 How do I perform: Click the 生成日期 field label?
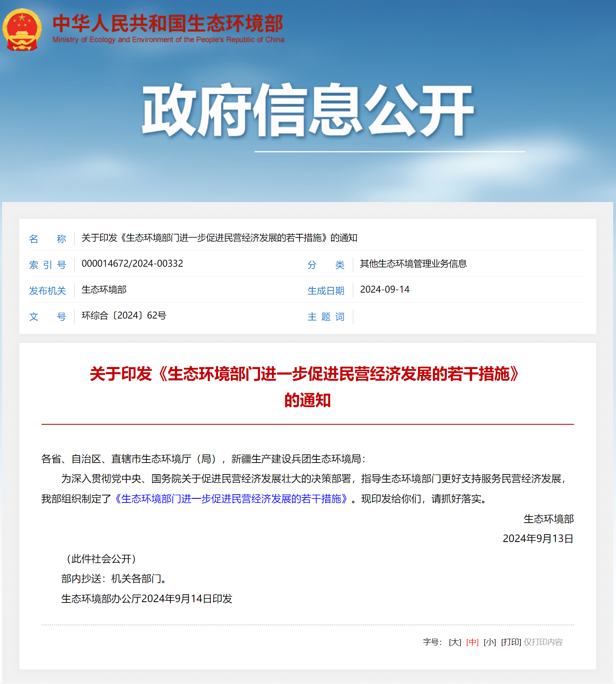[326, 291]
